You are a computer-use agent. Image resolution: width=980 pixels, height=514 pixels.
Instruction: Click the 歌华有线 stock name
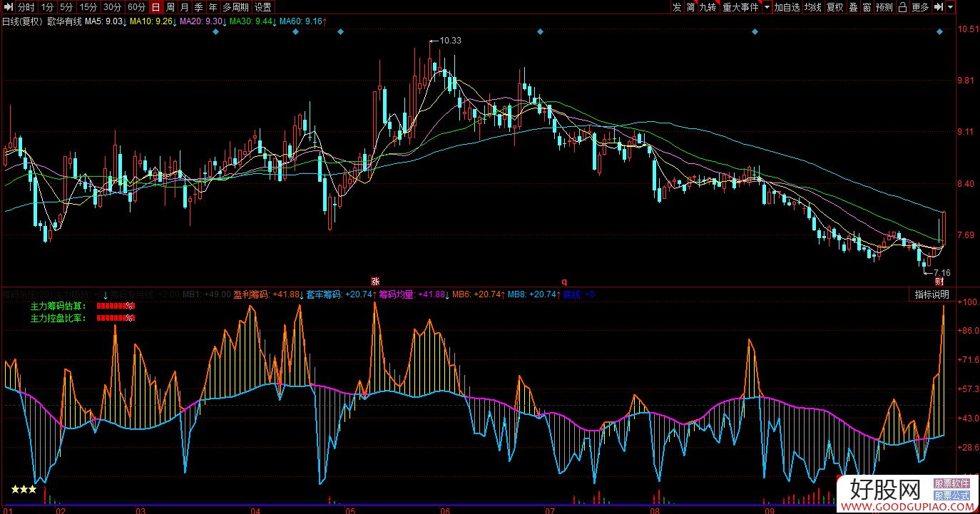pyautogui.click(x=64, y=21)
